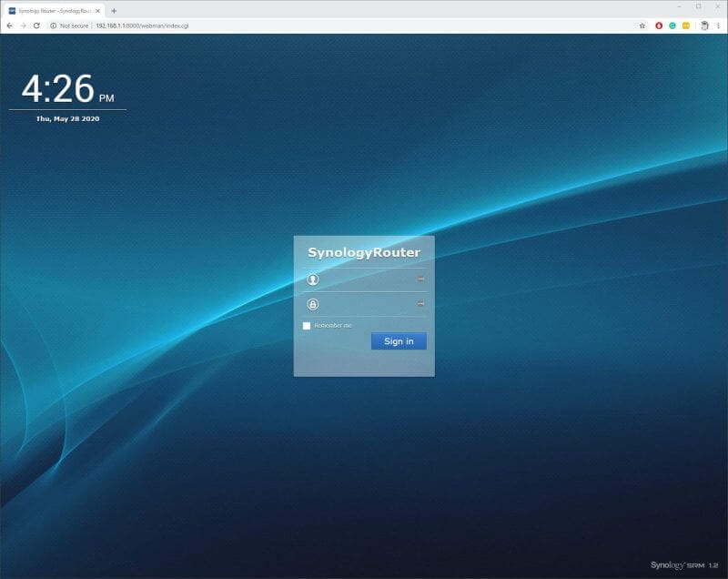Click the green browser extension icon
The image size is (728, 579).
(x=673, y=26)
